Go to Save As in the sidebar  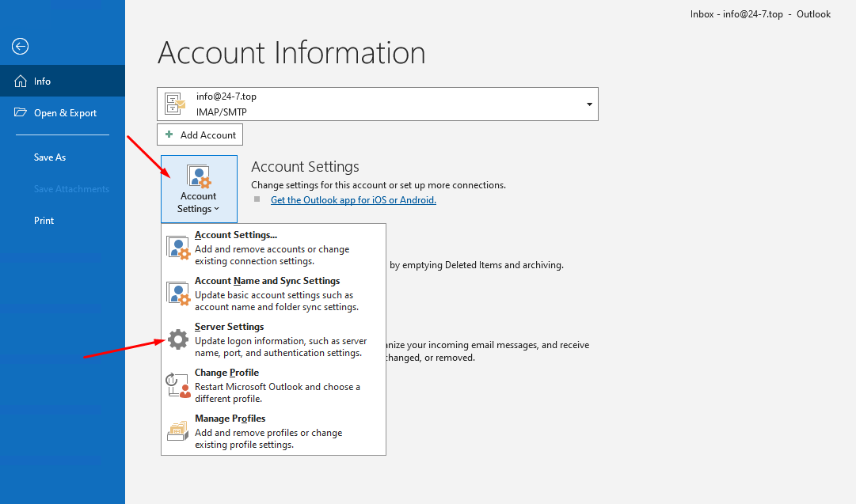pyautogui.click(x=50, y=157)
